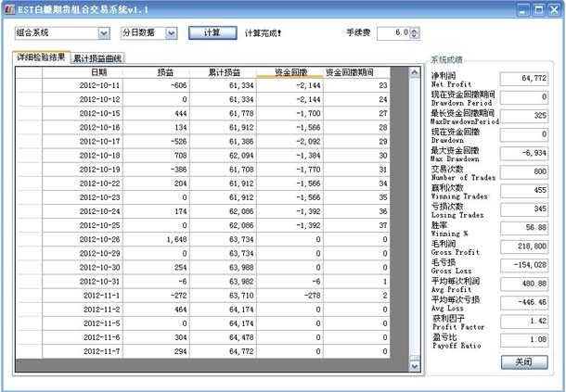Switch to the 累计损益曲线 tab

96,58
